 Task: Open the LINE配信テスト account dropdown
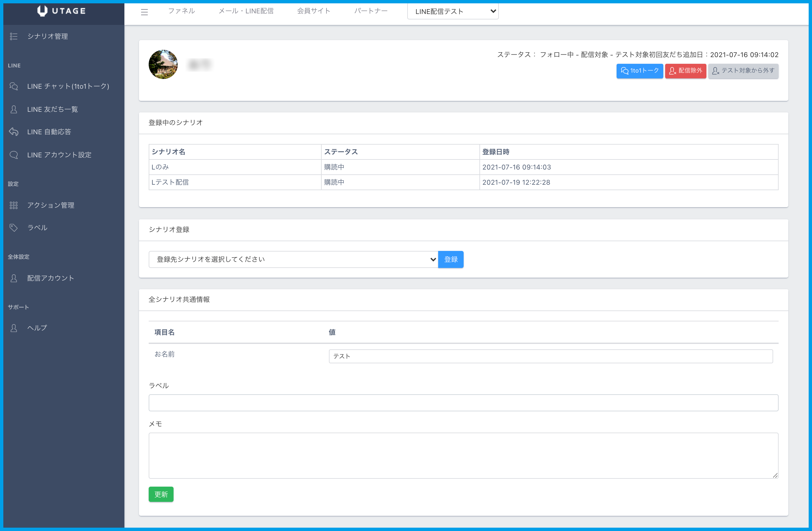pos(453,12)
